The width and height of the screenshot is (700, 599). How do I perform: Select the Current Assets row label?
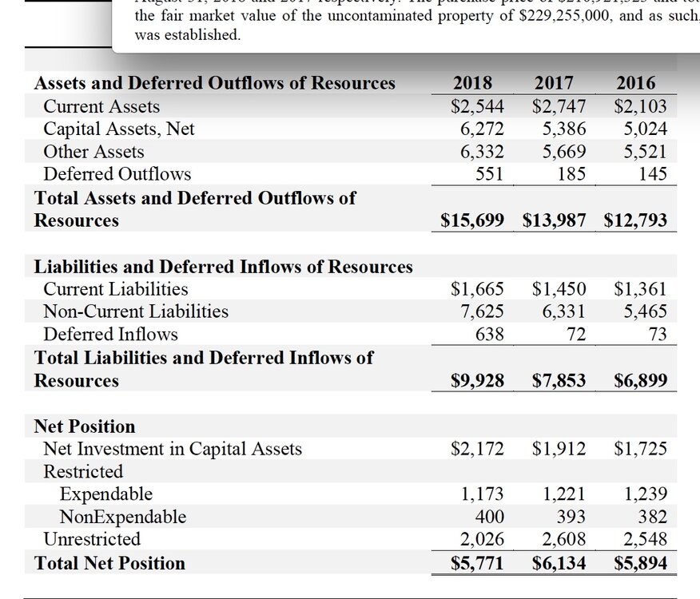[x=101, y=106]
